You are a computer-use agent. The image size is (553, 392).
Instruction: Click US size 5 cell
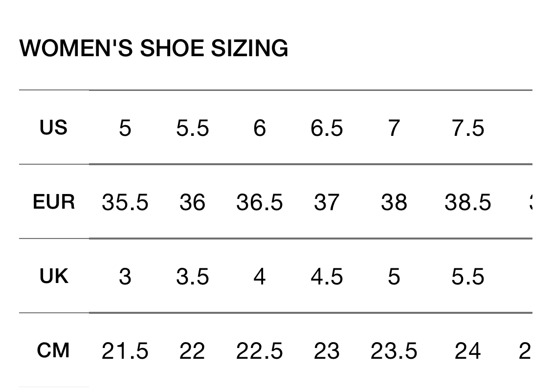pyautogui.click(x=125, y=128)
